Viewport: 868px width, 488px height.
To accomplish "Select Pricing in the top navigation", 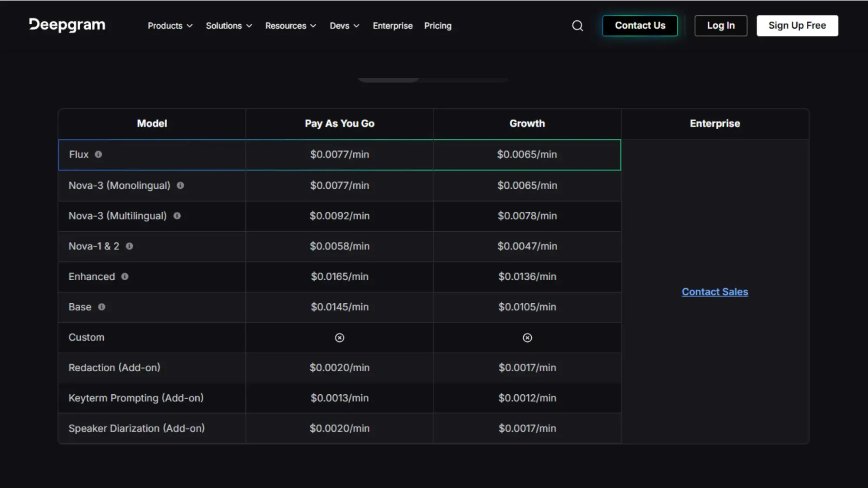I will point(437,26).
